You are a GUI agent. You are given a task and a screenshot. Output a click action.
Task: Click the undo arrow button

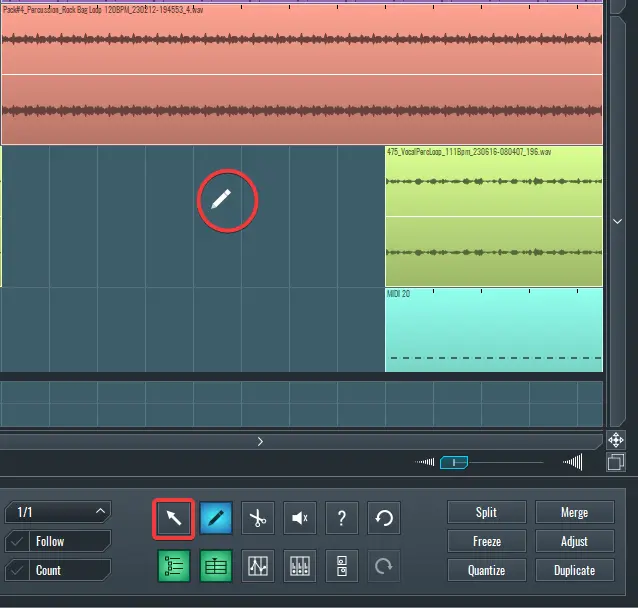pos(384,518)
